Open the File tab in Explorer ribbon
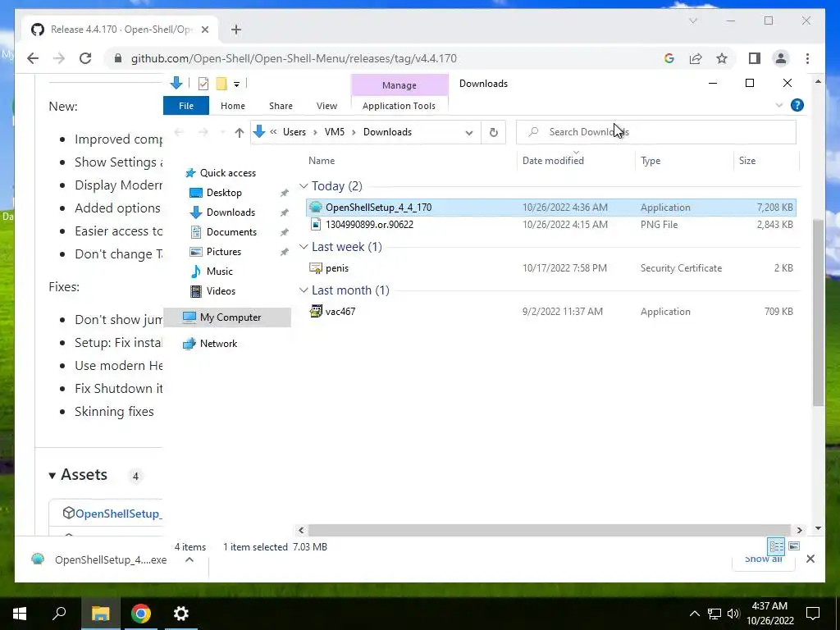Viewport: 840px width, 630px height. (186, 106)
